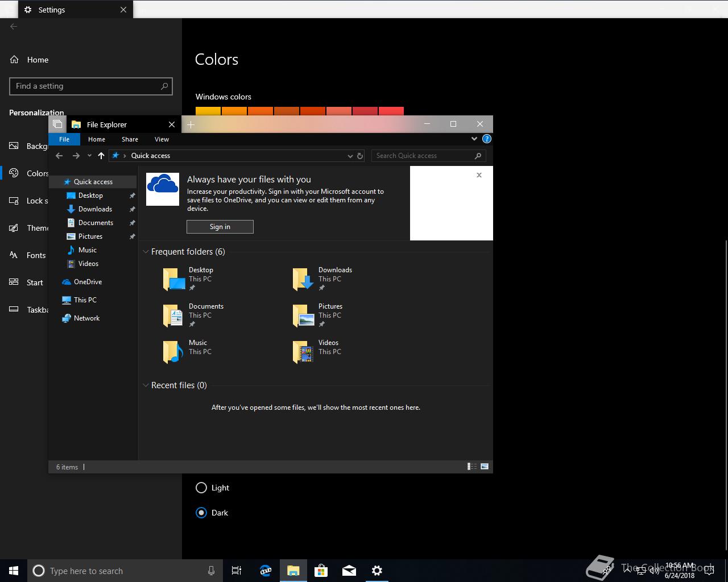Switch to details view layout
Viewport: 728px width, 582px height.
(472, 467)
